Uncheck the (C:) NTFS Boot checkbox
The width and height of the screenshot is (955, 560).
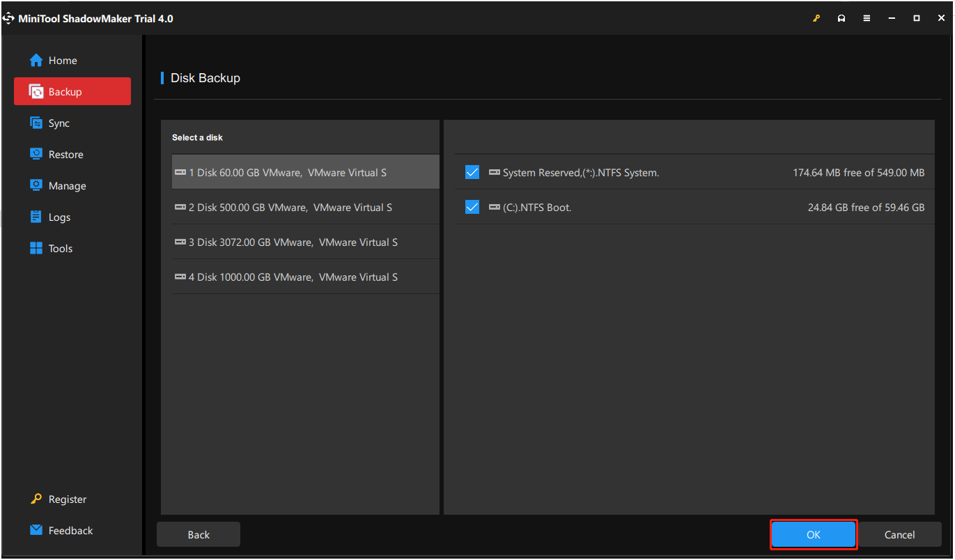point(472,207)
